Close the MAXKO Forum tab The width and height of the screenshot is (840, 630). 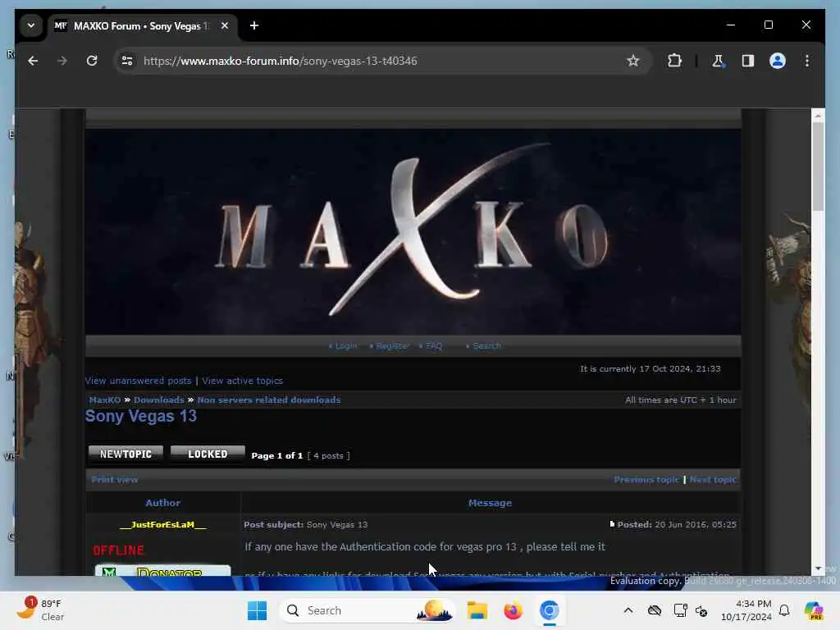tap(225, 25)
